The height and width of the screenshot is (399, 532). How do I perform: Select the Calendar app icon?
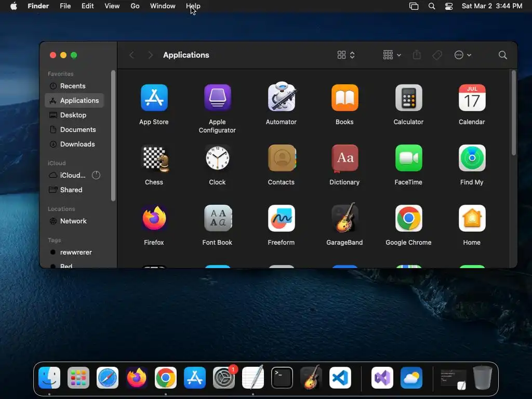pyautogui.click(x=472, y=98)
